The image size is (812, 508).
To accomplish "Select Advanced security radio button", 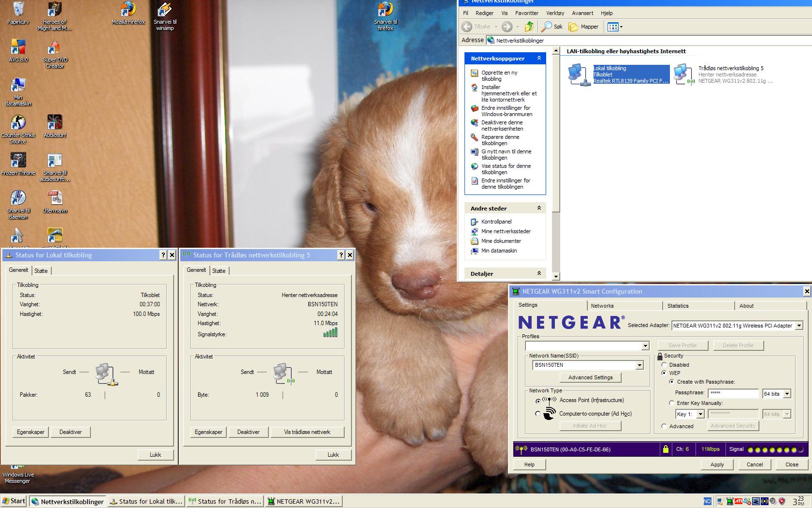I will (664, 426).
